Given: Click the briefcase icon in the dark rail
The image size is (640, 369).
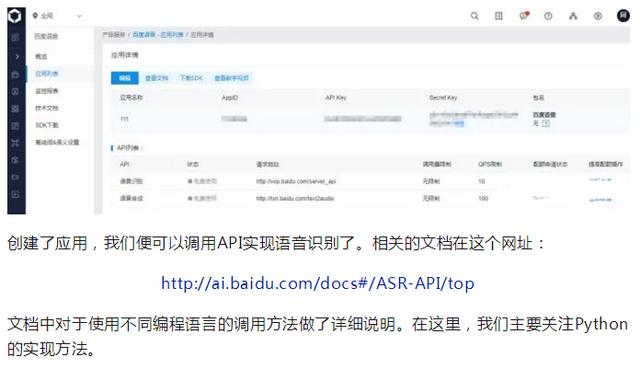Looking at the screenshot, I should click(x=15, y=75).
